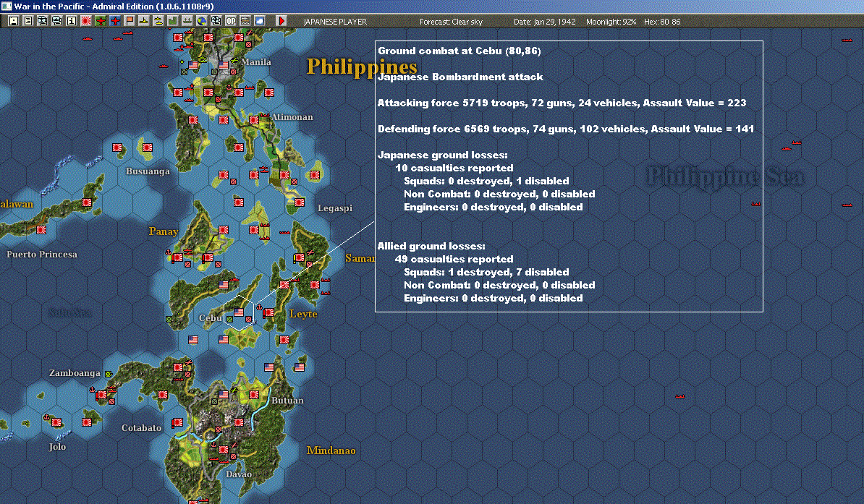Open the text report list icon
This screenshot has width=864, height=504.
tap(28, 21)
